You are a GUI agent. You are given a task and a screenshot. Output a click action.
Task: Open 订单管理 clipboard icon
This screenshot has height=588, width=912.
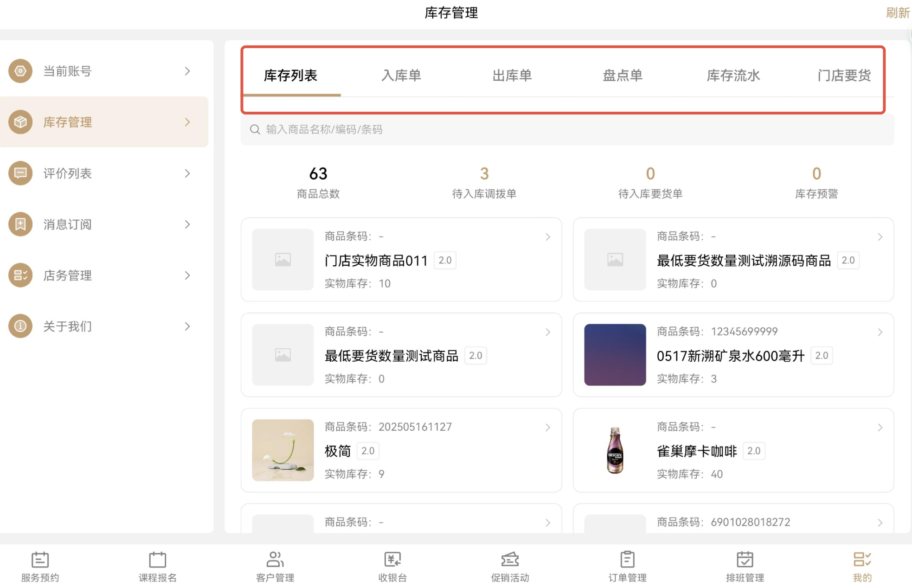(627, 560)
